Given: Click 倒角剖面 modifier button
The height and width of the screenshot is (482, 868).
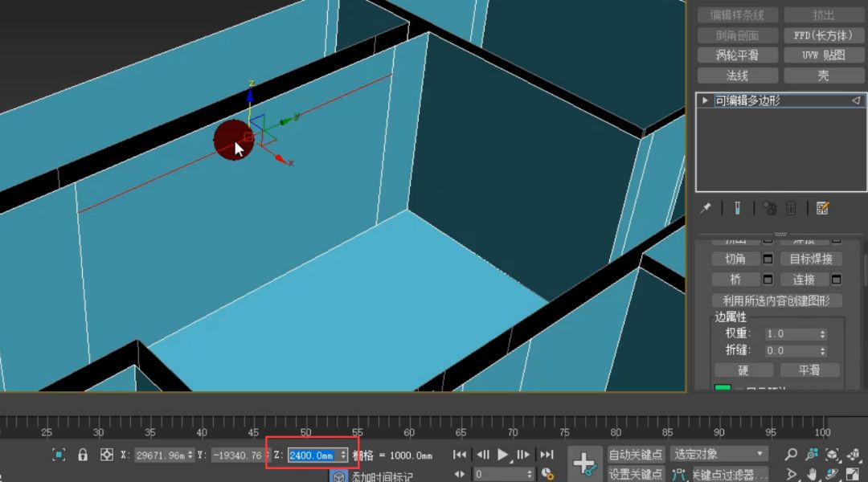Looking at the screenshot, I should (737, 35).
